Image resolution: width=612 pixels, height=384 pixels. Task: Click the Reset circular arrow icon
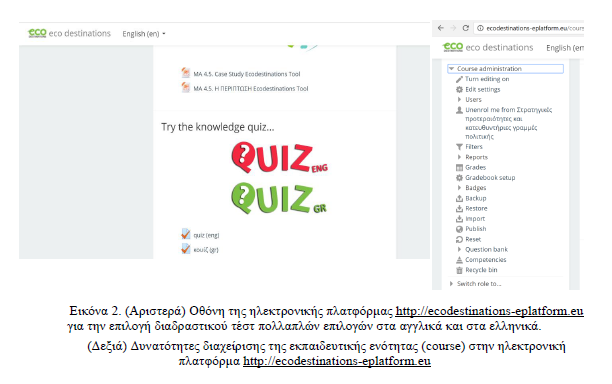(x=459, y=239)
